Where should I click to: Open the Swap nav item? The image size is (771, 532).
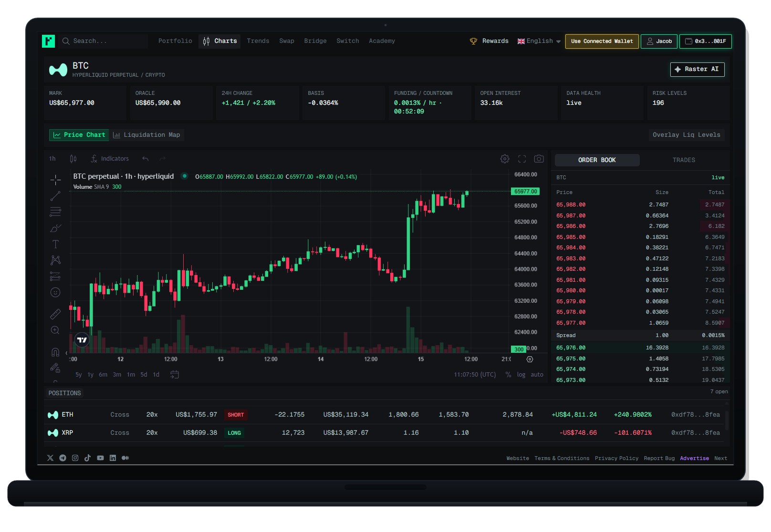point(287,41)
